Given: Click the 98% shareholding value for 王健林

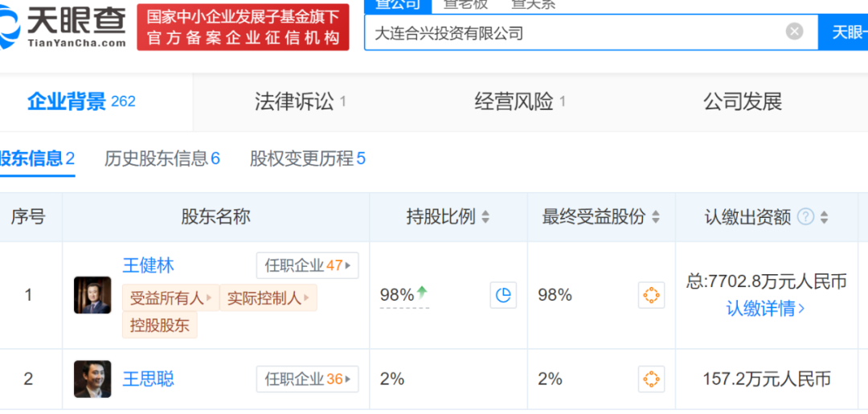Looking at the screenshot, I should (x=397, y=296).
